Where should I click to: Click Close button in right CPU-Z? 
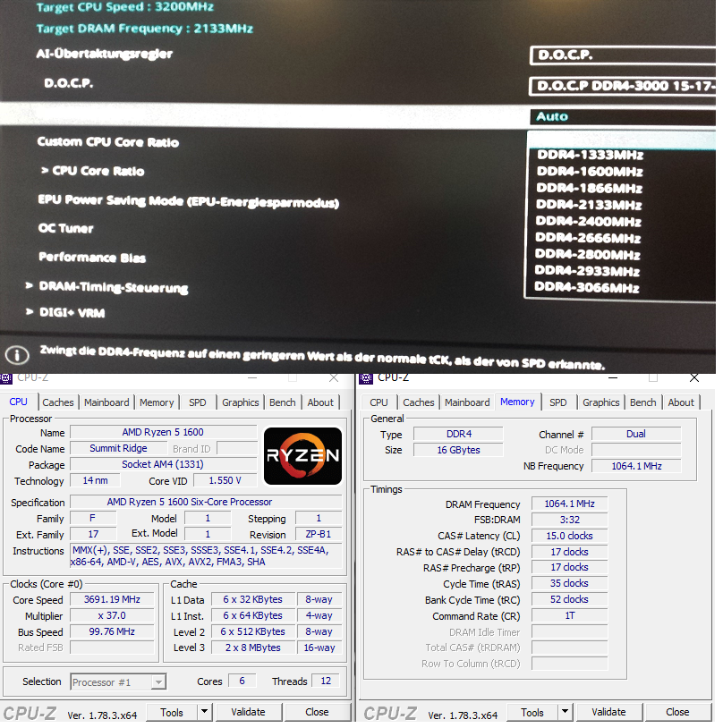[x=677, y=712]
